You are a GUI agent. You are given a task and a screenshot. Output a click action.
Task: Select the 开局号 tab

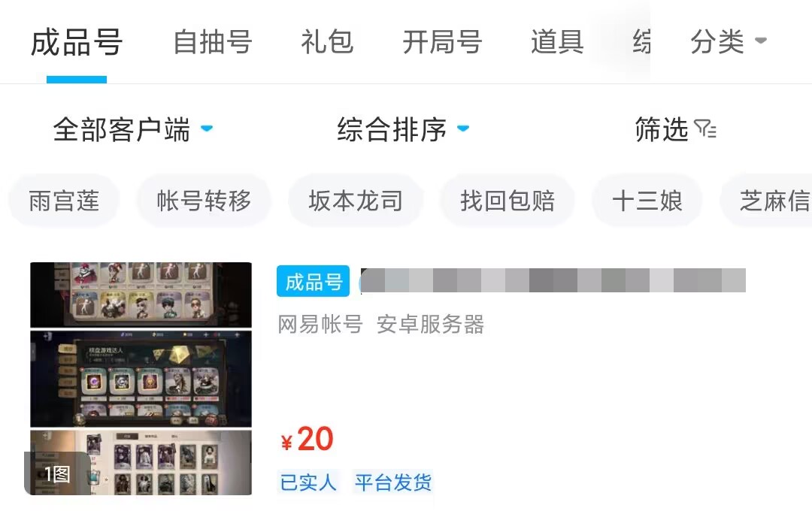point(442,42)
